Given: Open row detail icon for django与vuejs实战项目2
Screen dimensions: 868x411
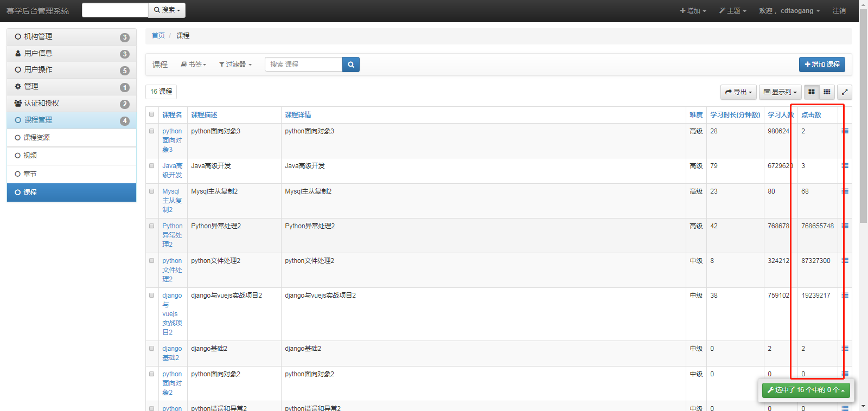Looking at the screenshot, I should pos(845,296).
